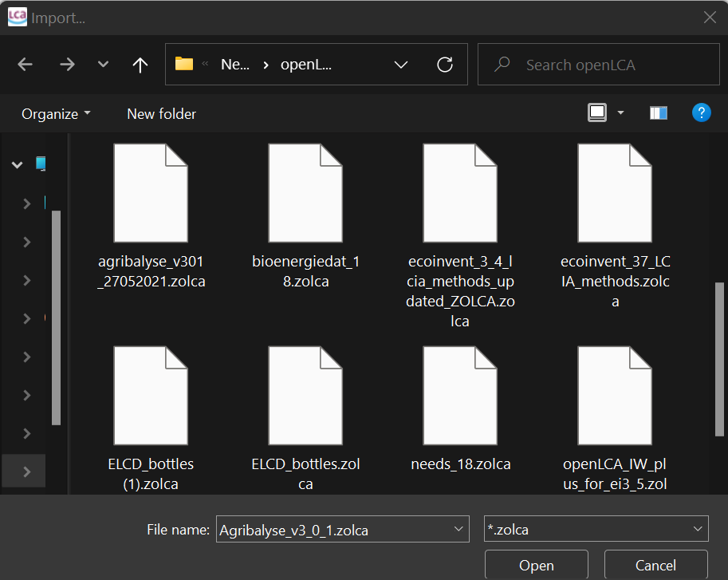Click the Open button
Image resolution: width=728 pixels, height=580 pixels.
tap(536, 565)
